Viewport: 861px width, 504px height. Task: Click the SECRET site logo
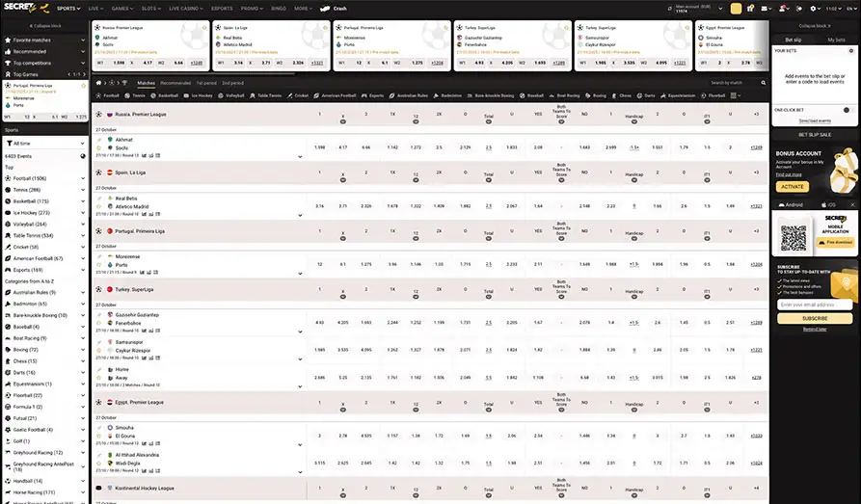[26, 8]
